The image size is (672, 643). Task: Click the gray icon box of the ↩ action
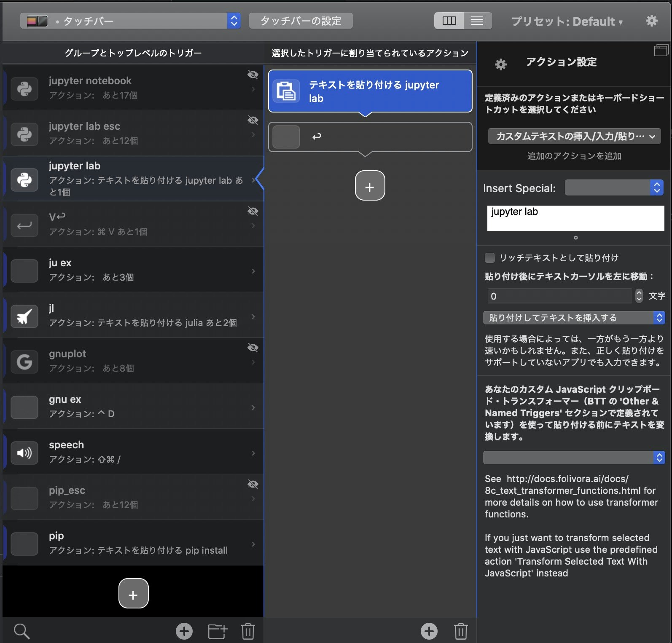[x=286, y=137]
